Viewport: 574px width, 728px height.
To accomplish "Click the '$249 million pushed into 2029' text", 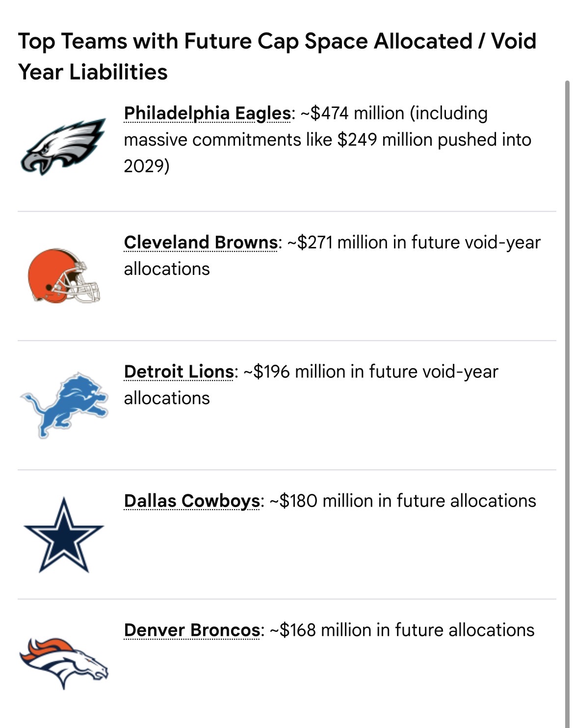I will coord(328,153).
